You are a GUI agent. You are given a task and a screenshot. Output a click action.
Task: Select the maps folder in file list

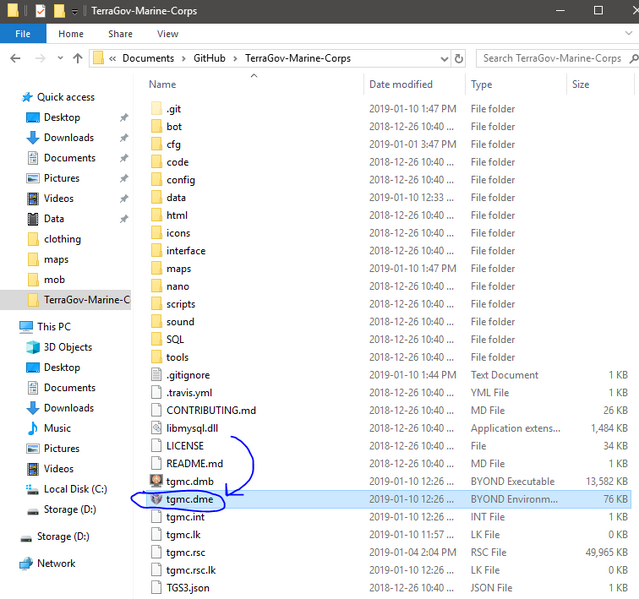[x=178, y=269]
